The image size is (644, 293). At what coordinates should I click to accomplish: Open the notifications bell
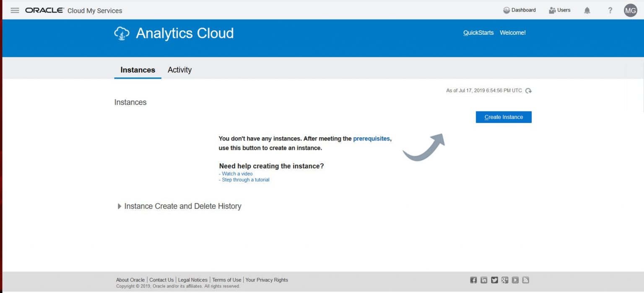[x=587, y=10]
